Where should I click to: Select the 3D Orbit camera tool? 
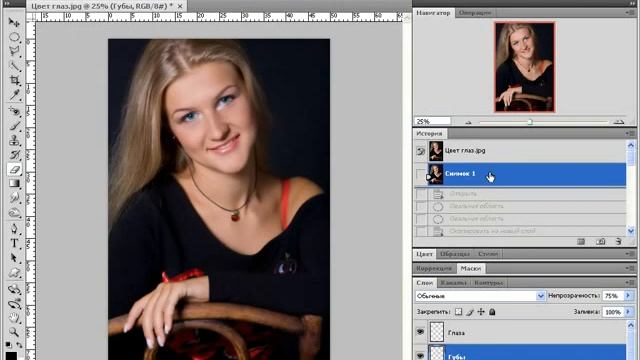(14, 304)
